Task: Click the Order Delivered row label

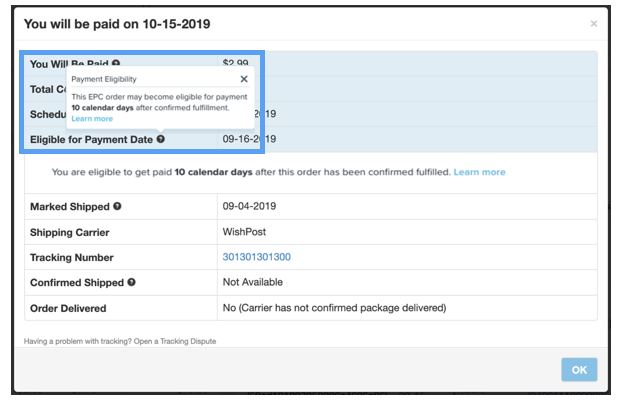Action: (68, 307)
